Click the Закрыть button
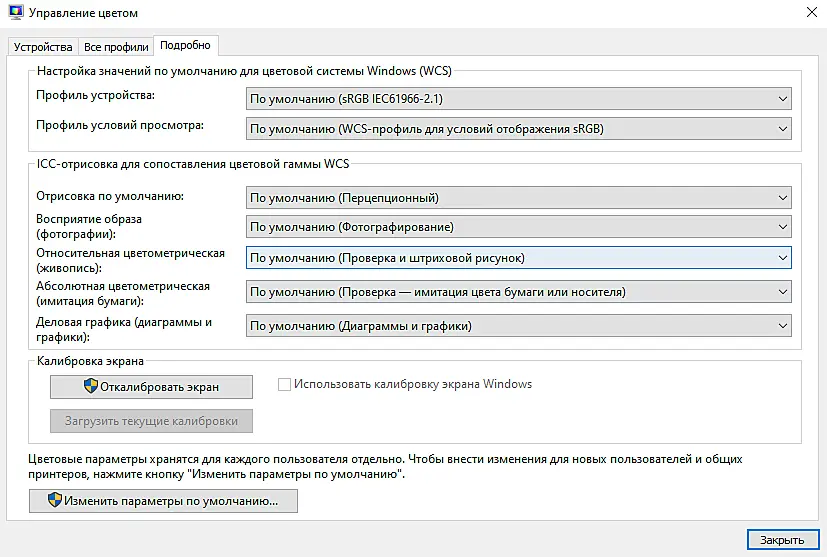This screenshot has height=557, width=827. (x=783, y=540)
